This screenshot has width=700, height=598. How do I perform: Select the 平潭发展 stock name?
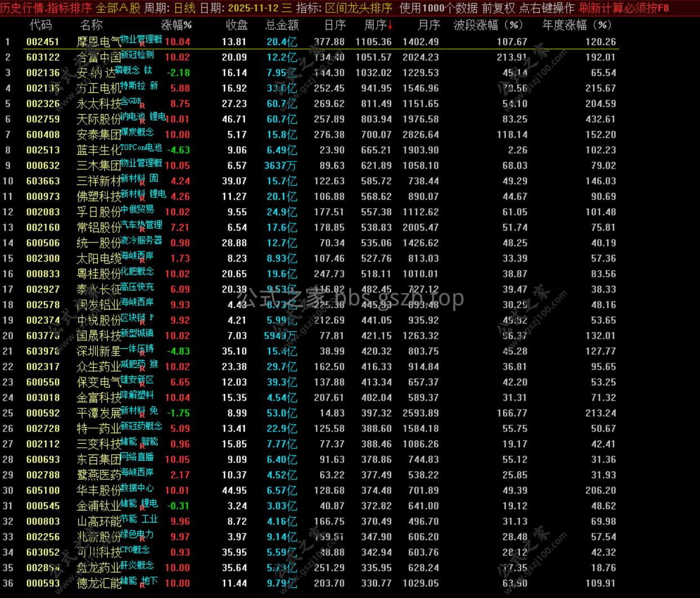[98, 413]
